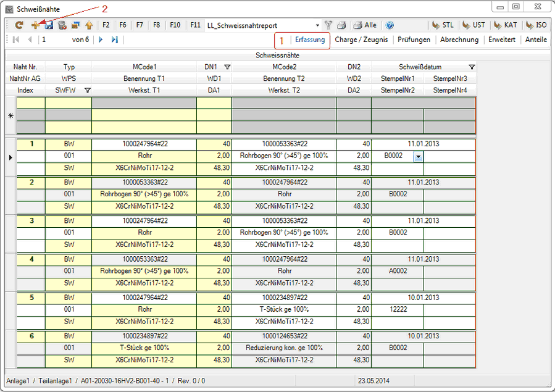Image resolution: width=555 pixels, height=392 pixels.
Task: Jump to the last record
Action: pos(114,40)
